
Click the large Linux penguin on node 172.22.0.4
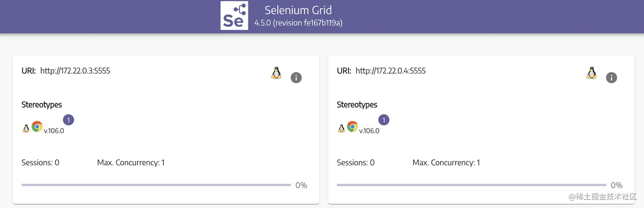click(x=591, y=73)
